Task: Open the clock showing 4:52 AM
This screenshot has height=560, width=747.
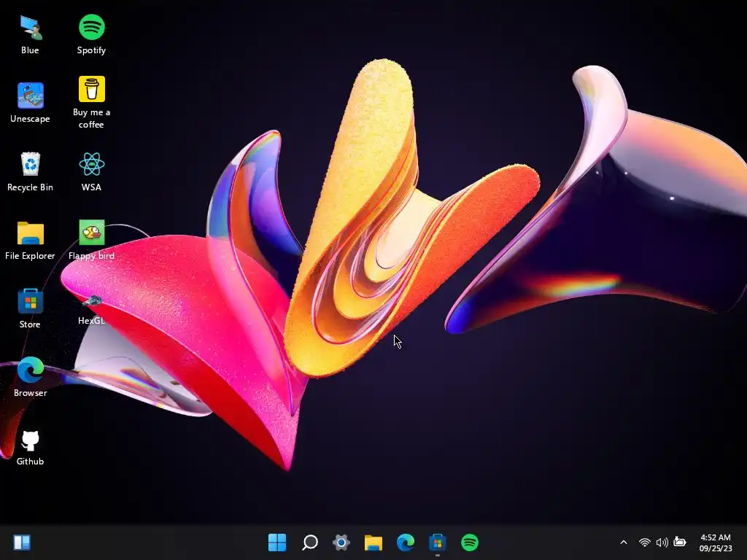Action: [x=716, y=542]
